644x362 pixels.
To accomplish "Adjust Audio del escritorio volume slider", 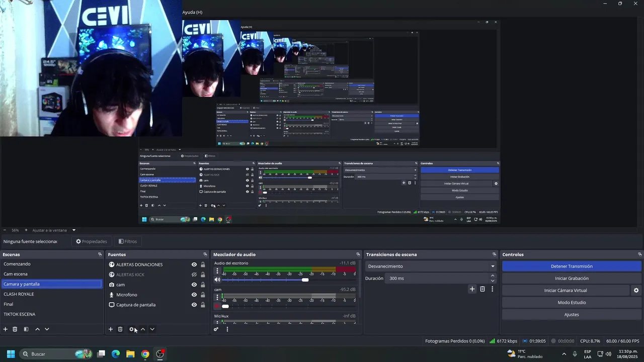I will (305, 280).
